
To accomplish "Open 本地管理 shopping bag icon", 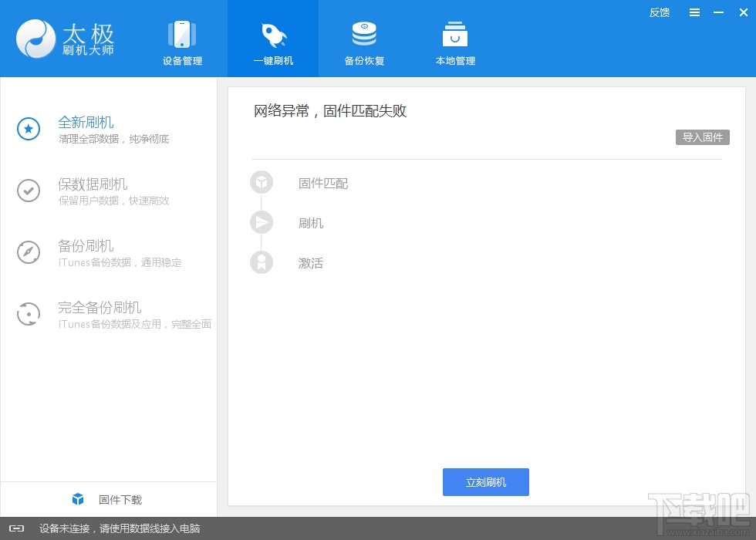I will 455,34.
